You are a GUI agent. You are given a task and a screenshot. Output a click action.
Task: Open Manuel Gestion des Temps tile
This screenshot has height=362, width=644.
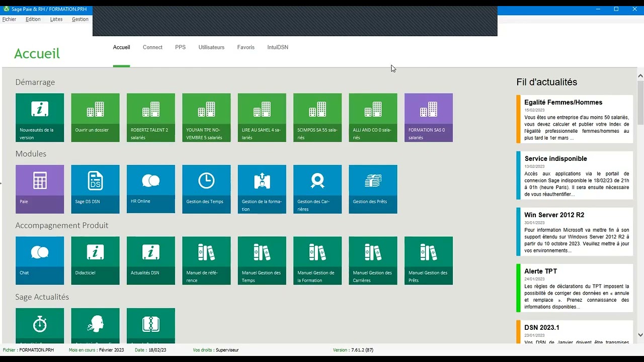pos(262,261)
